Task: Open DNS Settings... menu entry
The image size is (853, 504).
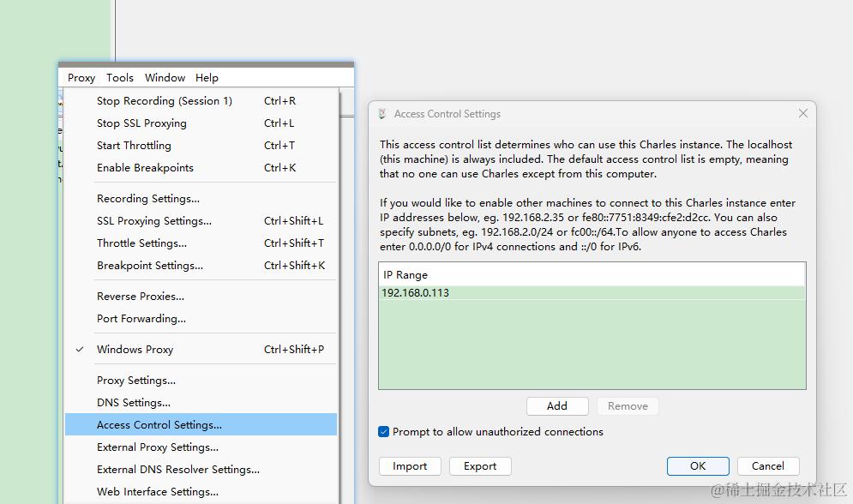Action: click(201, 403)
